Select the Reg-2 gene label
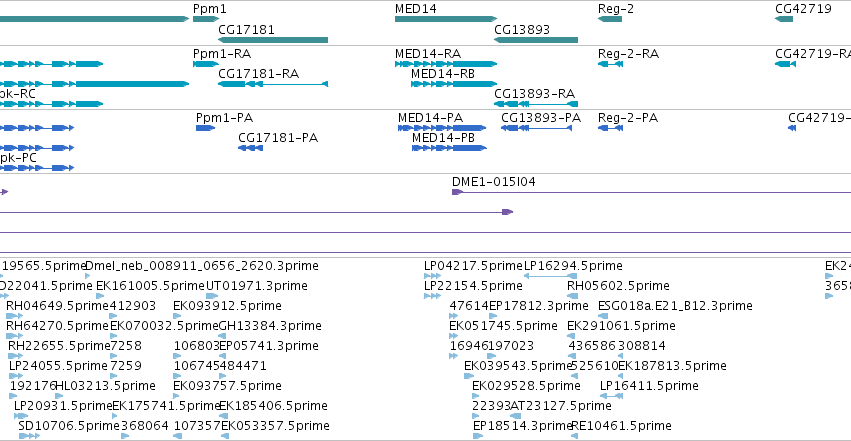Image resolution: width=851 pixels, height=441 pixels. [616, 9]
